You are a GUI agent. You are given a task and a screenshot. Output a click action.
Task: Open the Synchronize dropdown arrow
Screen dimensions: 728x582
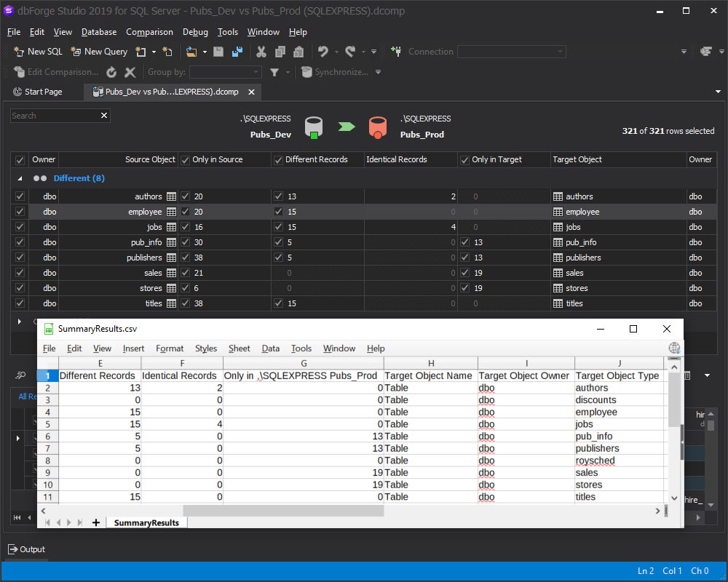(x=379, y=72)
